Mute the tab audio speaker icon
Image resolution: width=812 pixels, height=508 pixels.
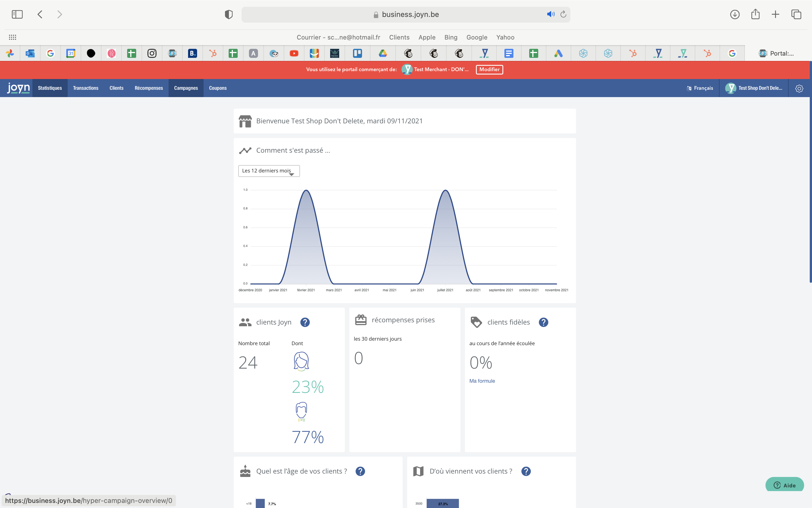(551, 14)
